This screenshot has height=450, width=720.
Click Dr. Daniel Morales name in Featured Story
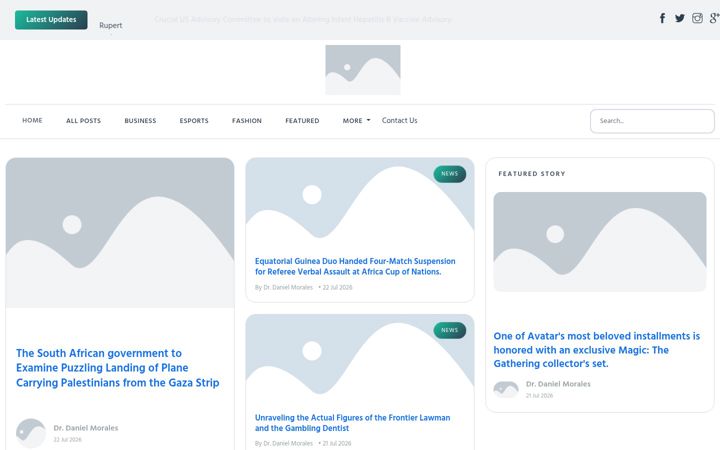point(558,384)
